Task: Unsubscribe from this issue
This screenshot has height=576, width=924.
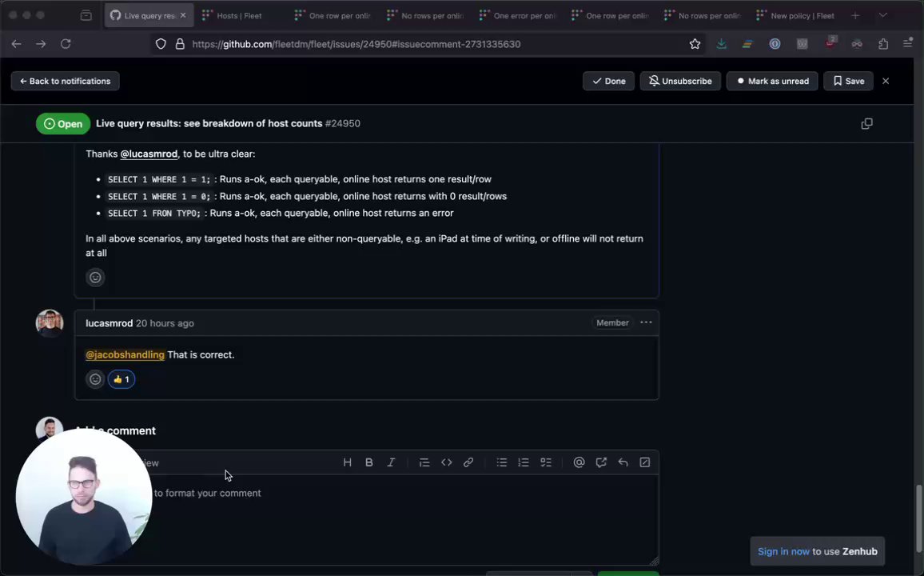Action: tap(680, 82)
